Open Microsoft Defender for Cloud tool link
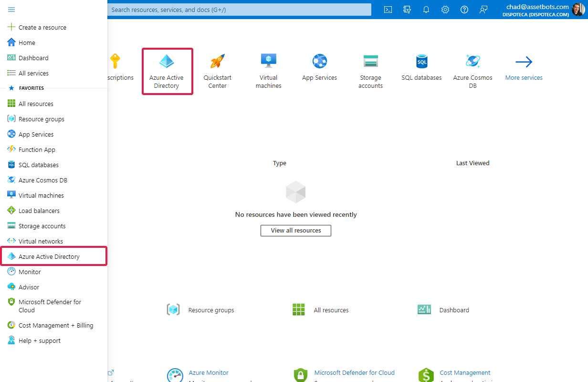 tap(355, 372)
